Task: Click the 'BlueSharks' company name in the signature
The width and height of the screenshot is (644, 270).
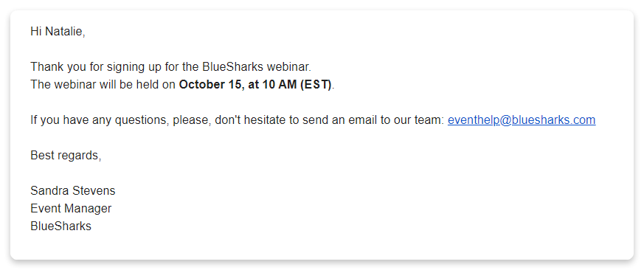Action: [60, 226]
